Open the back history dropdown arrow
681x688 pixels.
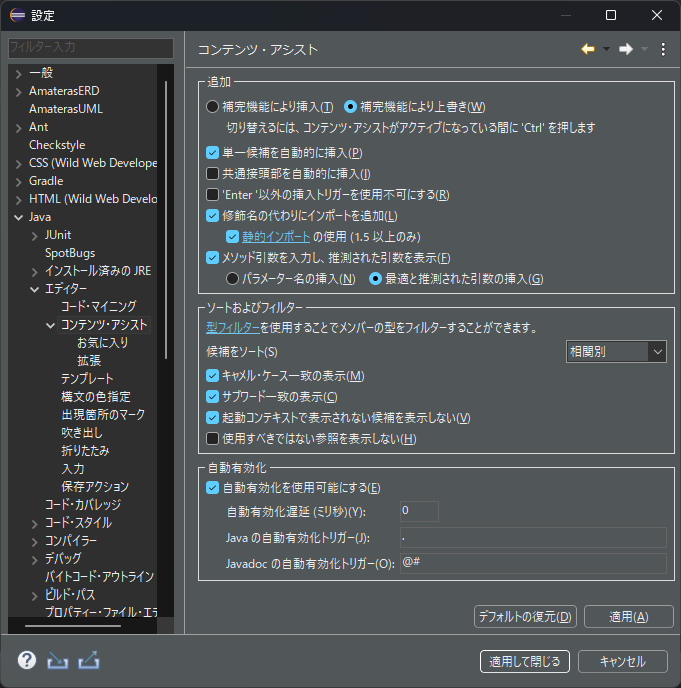pyautogui.click(x=606, y=49)
